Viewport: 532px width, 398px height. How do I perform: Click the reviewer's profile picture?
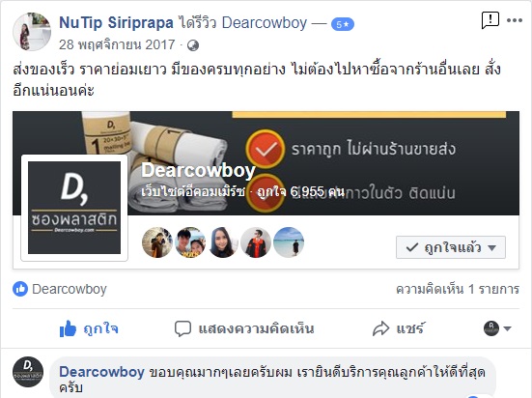coord(32,32)
